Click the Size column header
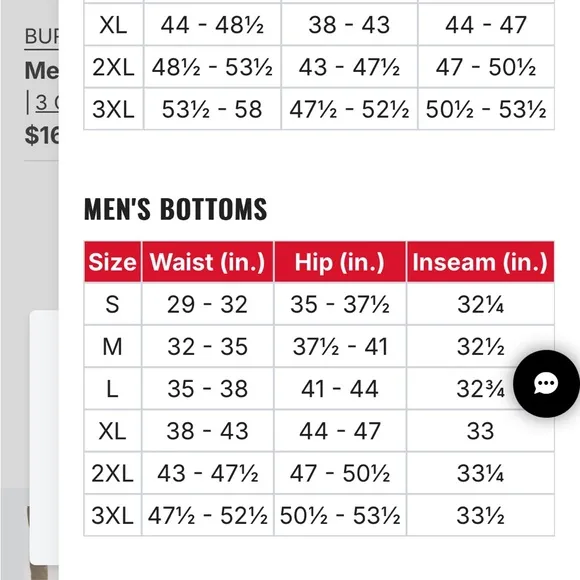The image size is (580, 580). pyautogui.click(x=112, y=262)
